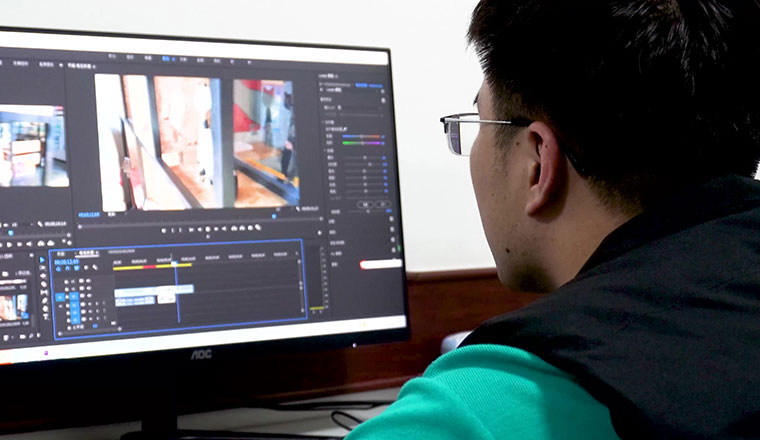Click the Auto button in Lumetri panel

pos(366,204)
